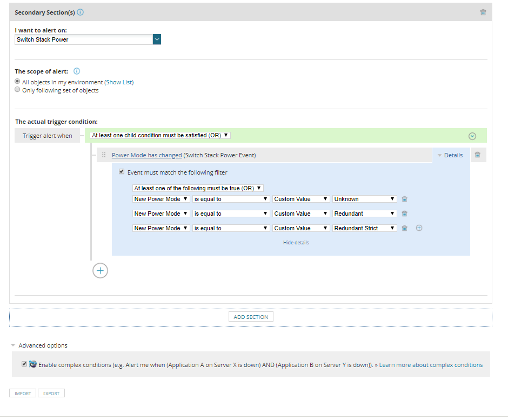Click the icon beside Enable complex conditions

pyautogui.click(x=33, y=364)
